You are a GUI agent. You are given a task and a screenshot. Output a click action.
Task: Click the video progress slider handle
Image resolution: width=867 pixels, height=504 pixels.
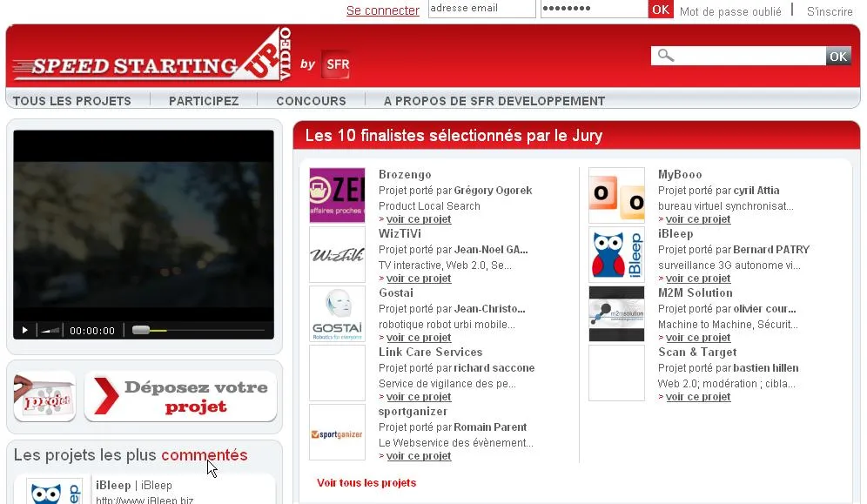click(141, 330)
